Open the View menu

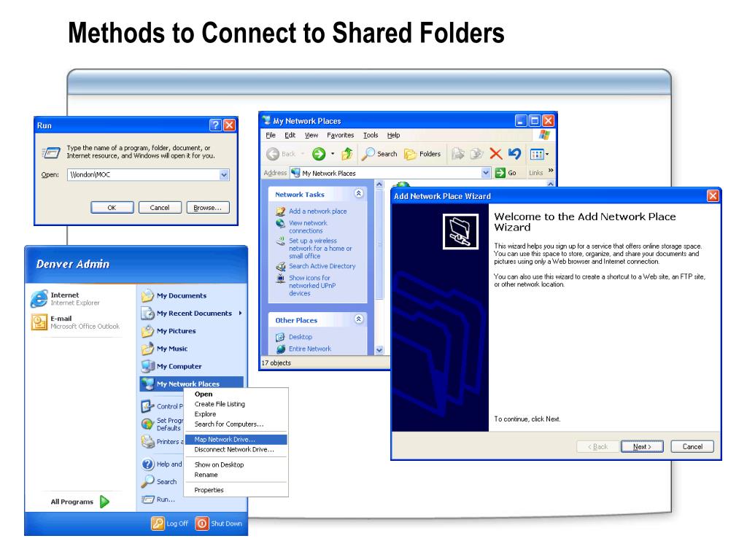pyautogui.click(x=311, y=135)
